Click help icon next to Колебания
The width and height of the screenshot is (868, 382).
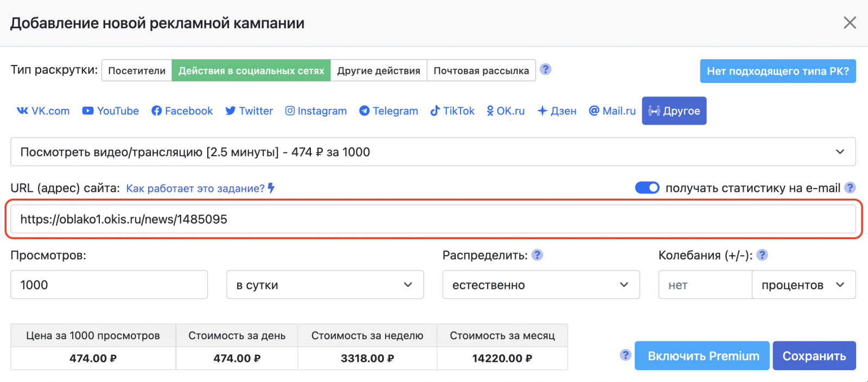click(762, 255)
